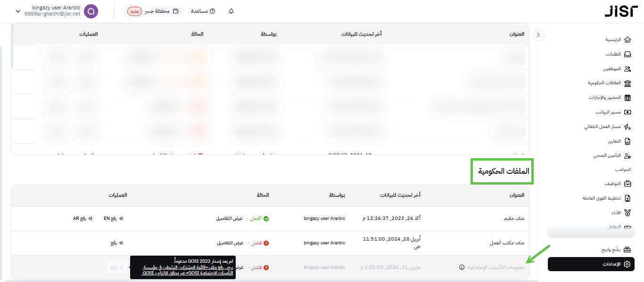This screenshot has width=644, height=282.
Task: Expand the bingazy user account dropdown arrow
Action: [18, 11]
